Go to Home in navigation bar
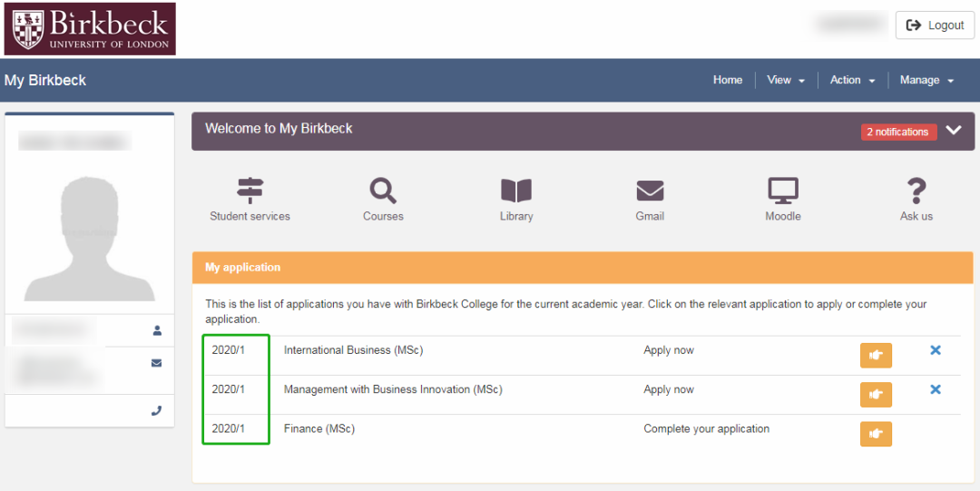 point(728,80)
